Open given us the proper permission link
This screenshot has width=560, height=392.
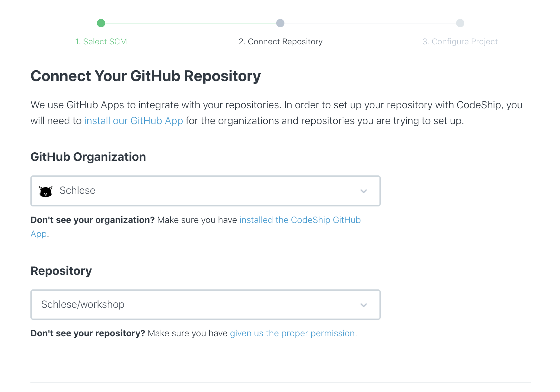point(292,333)
